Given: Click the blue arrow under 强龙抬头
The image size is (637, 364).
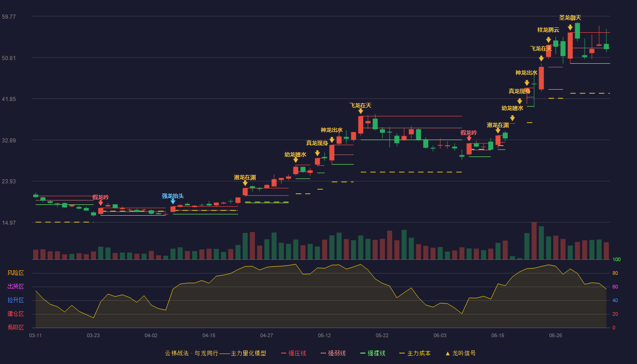Looking at the screenshot, I should coord(173,202).
